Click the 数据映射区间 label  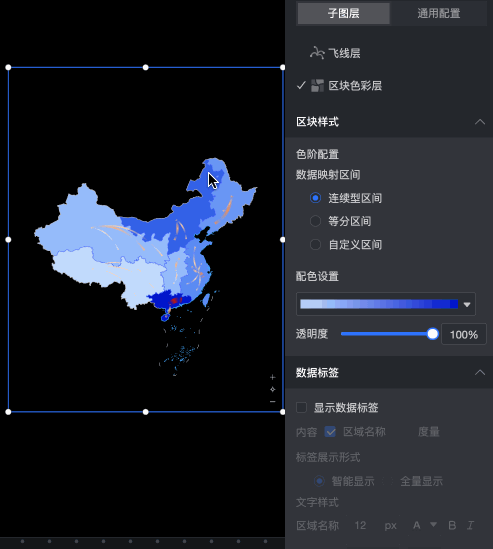coord(328,174)
